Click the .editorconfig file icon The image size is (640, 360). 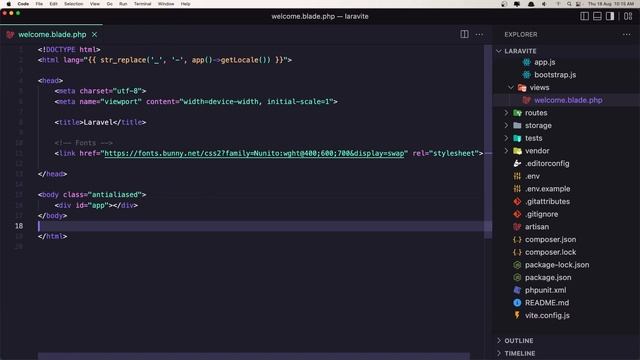click(517, 164)
